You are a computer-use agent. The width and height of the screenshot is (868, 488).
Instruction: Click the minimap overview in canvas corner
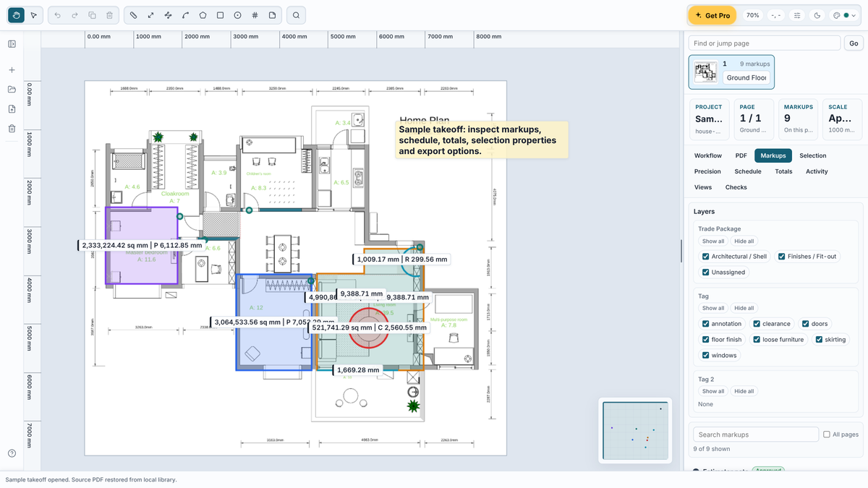coord(636,431)
